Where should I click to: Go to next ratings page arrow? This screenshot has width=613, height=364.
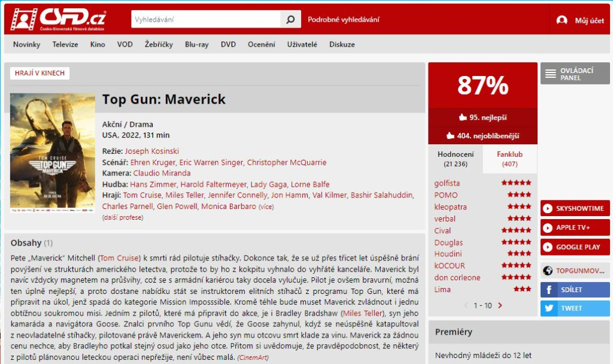click(500, 305)
